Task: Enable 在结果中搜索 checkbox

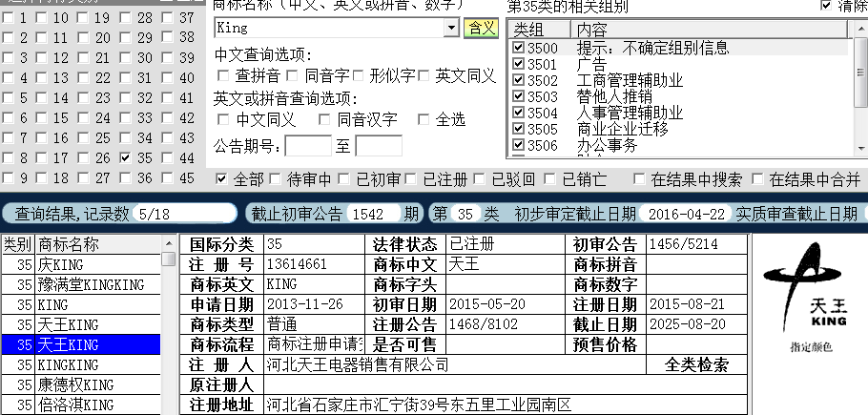Action: [639, 178]
